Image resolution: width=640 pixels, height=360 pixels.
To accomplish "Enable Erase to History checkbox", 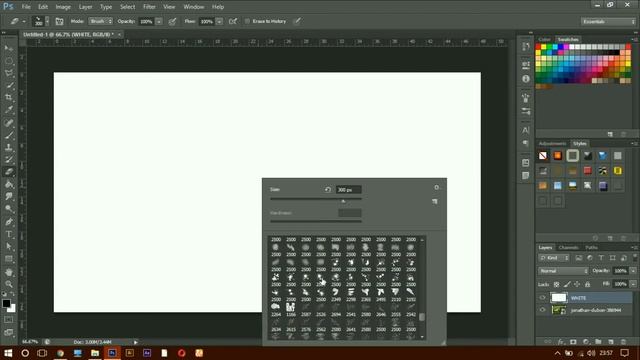I will pos(247,21).
